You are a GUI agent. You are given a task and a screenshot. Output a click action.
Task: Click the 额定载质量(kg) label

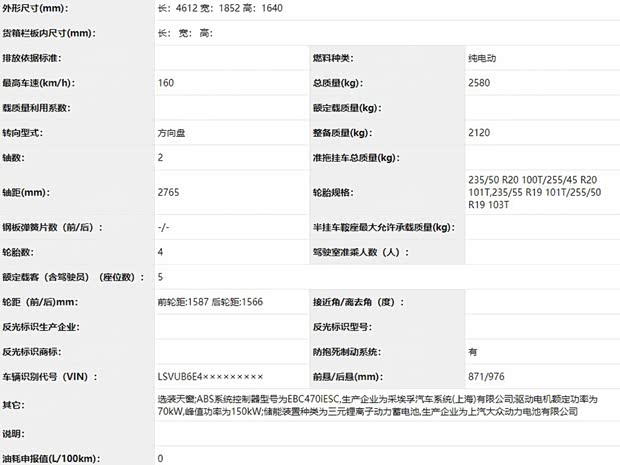pyautogui.click(x=347, y=108)
